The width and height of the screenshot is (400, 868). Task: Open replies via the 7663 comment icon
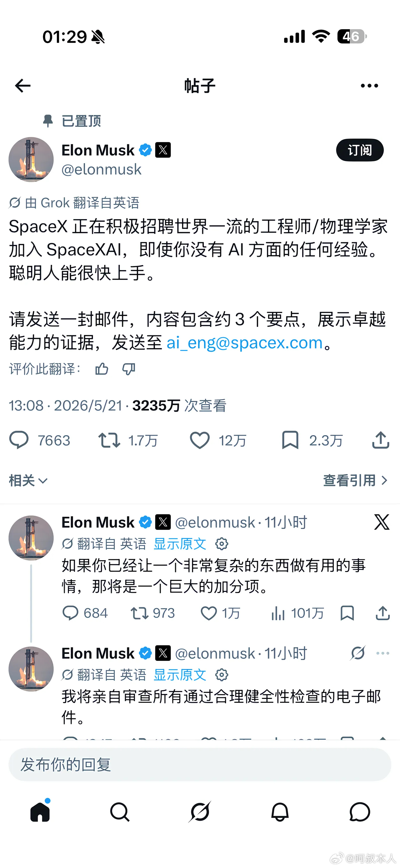click(19, 440)
